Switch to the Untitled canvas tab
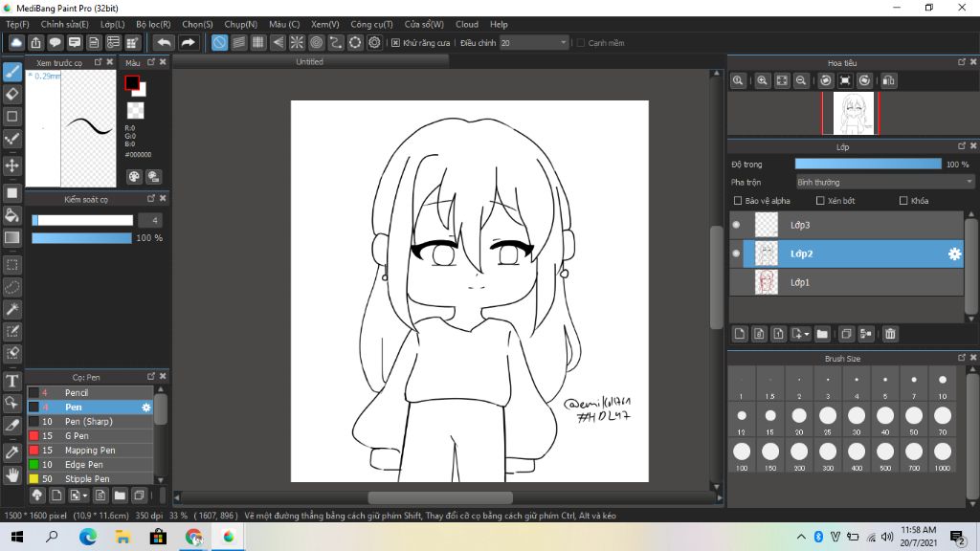 pos(310,62)
